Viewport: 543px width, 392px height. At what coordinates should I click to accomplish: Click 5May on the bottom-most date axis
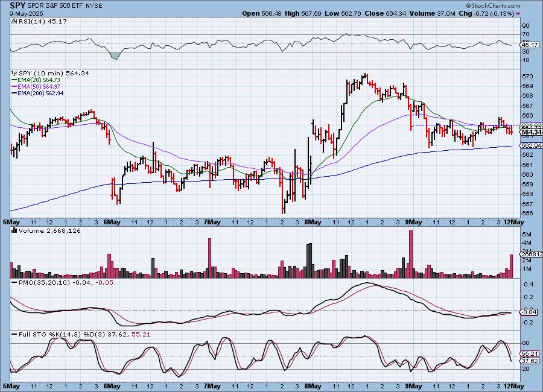tap(11, 386)
